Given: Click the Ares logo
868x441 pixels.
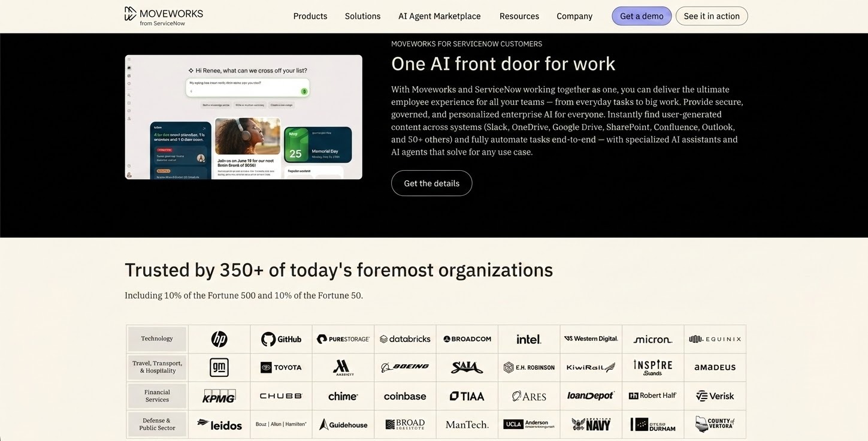Looking at the screenshot, I should [x=529, y=396].
